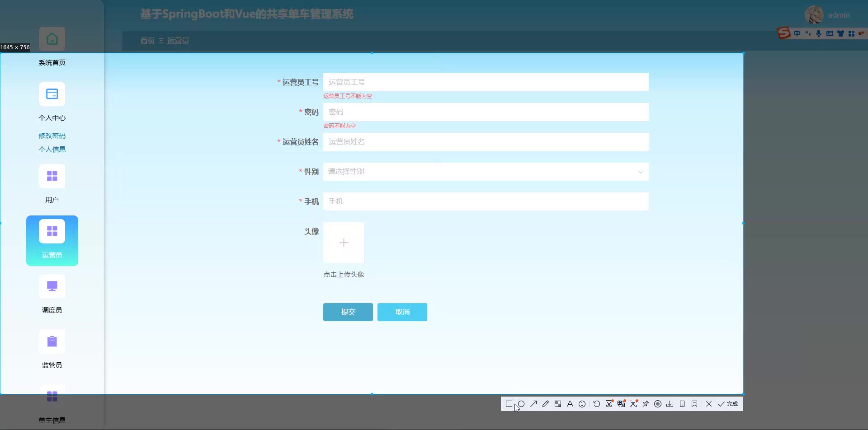Open 调度员 sidebar menu icon
This screenshot has width=868, height=430.
click(x=52, y=286)
